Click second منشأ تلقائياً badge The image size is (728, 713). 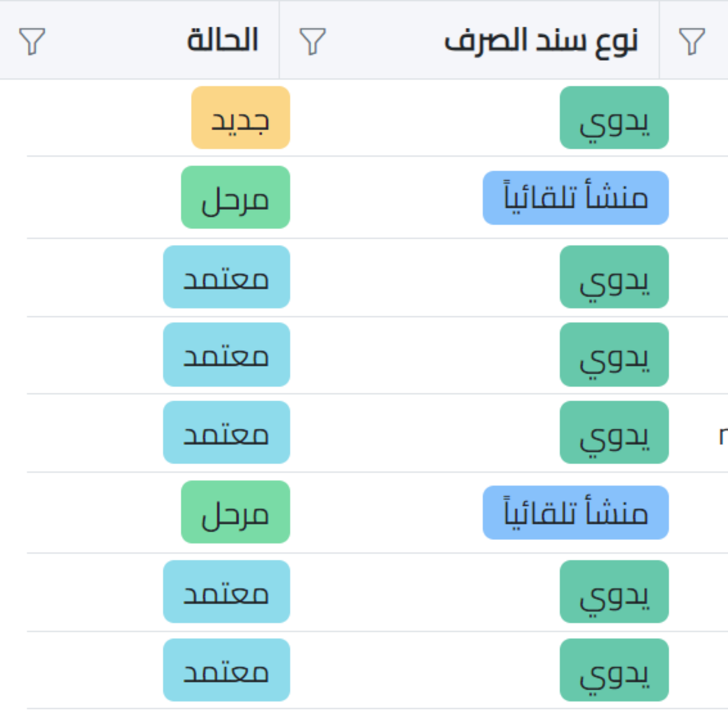(x=575, y=513)
